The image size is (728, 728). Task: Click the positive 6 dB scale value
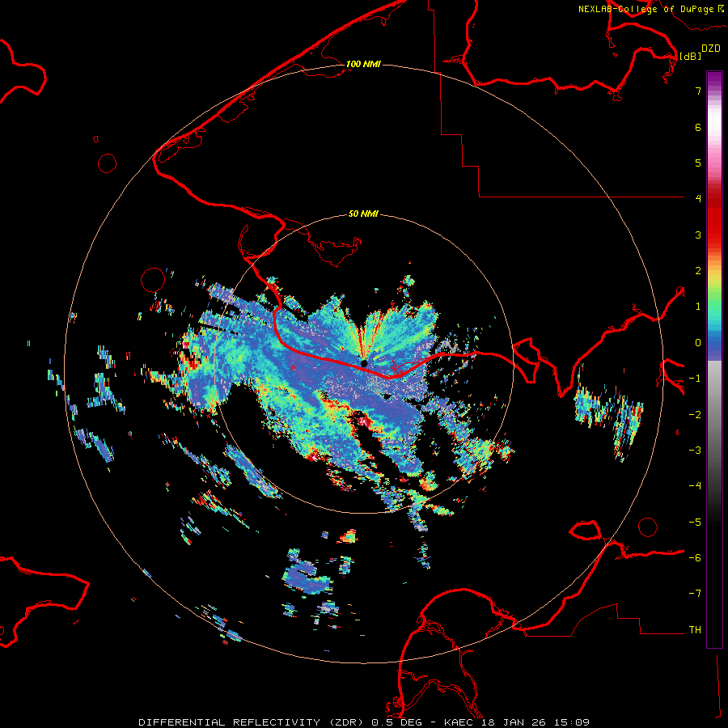point(698,127)
